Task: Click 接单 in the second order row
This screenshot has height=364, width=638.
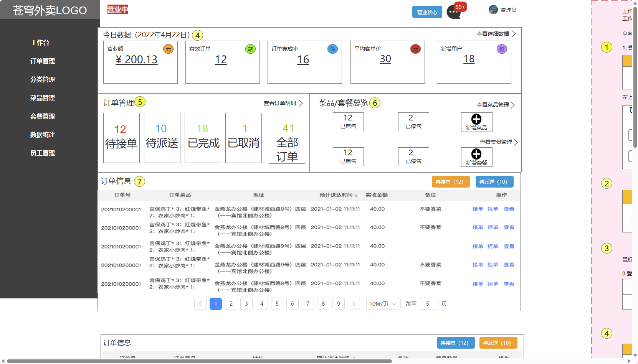Action: (x=478, y=227)
